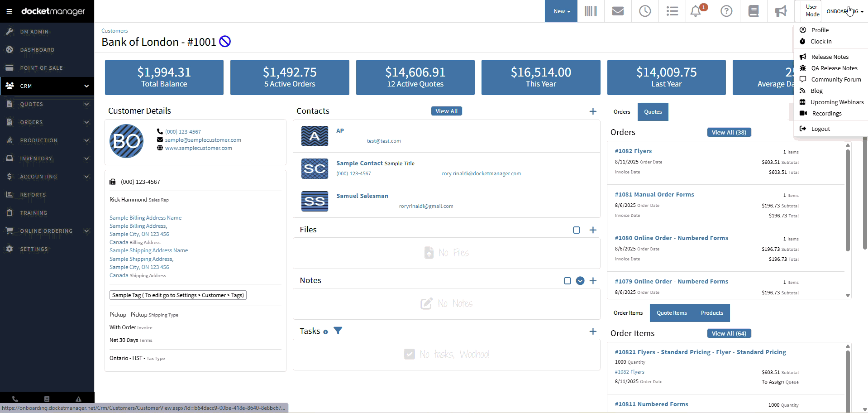Open order #1082 Flyers link
Screen dimensions: 868x413
pos(633,151)
